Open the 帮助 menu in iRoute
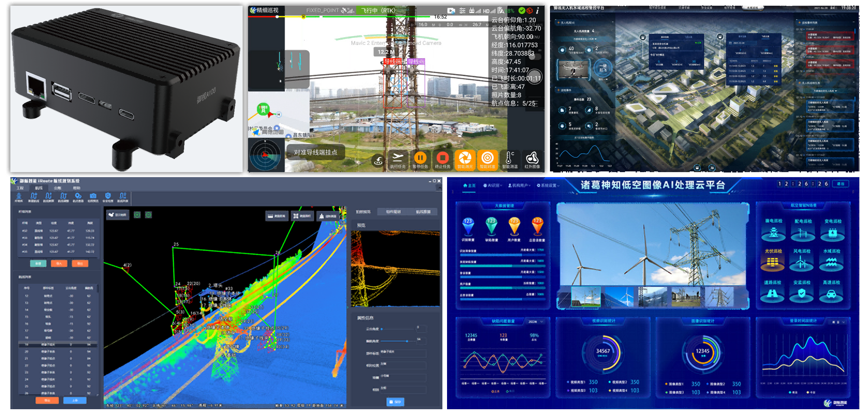This screenshot has height=416, width=868. tap(76, 188)
